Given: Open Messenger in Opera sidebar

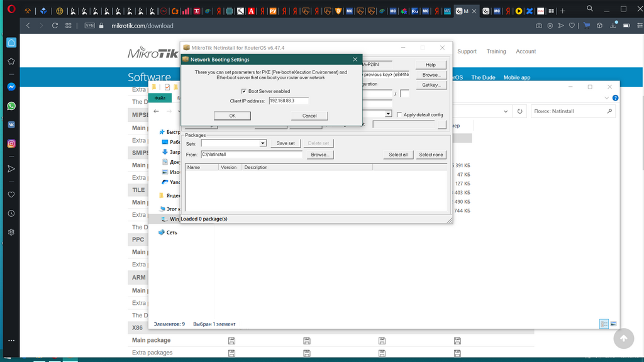Looking at the screenshot, I should click(11, 87).
